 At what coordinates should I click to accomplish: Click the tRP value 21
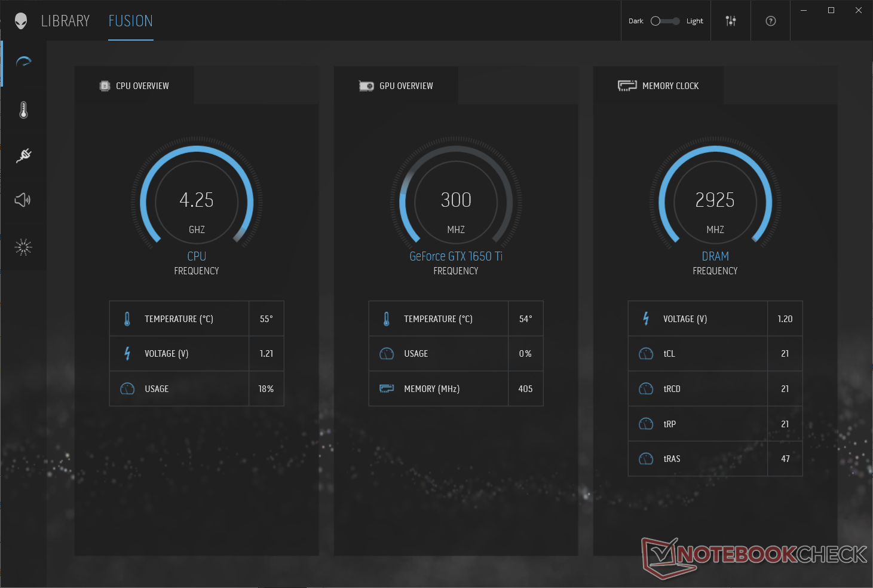tap(785, 424)
